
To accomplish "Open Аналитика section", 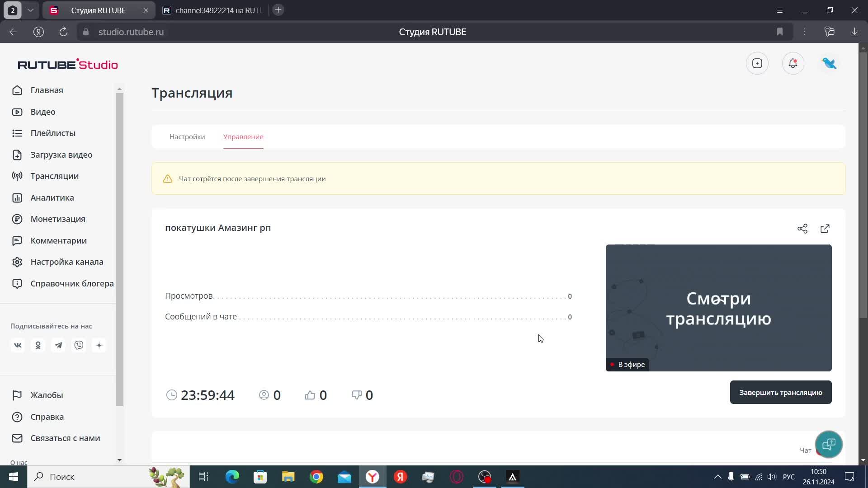I will pyautogui.click(x=43, y=198).
